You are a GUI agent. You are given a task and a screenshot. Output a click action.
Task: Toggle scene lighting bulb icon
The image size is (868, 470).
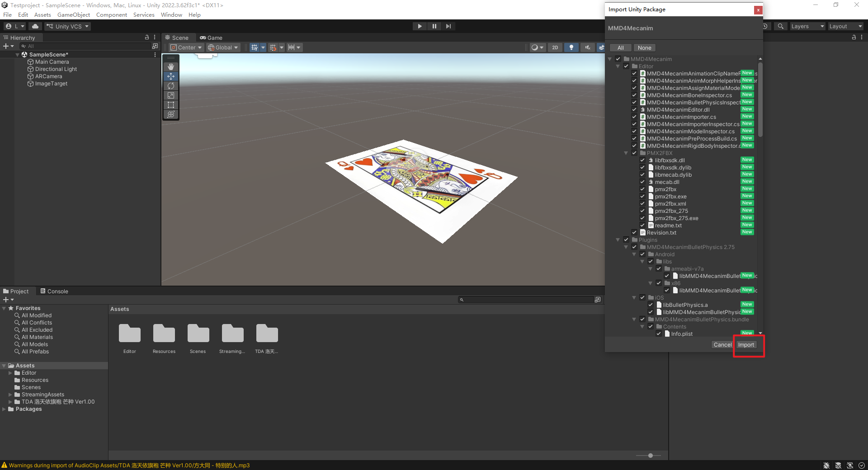571,47
